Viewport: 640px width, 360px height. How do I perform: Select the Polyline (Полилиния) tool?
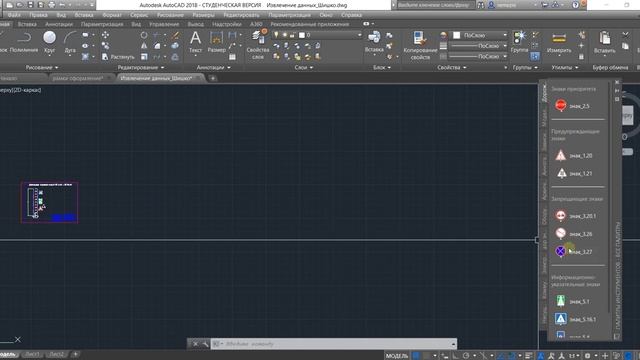point(24,42)
